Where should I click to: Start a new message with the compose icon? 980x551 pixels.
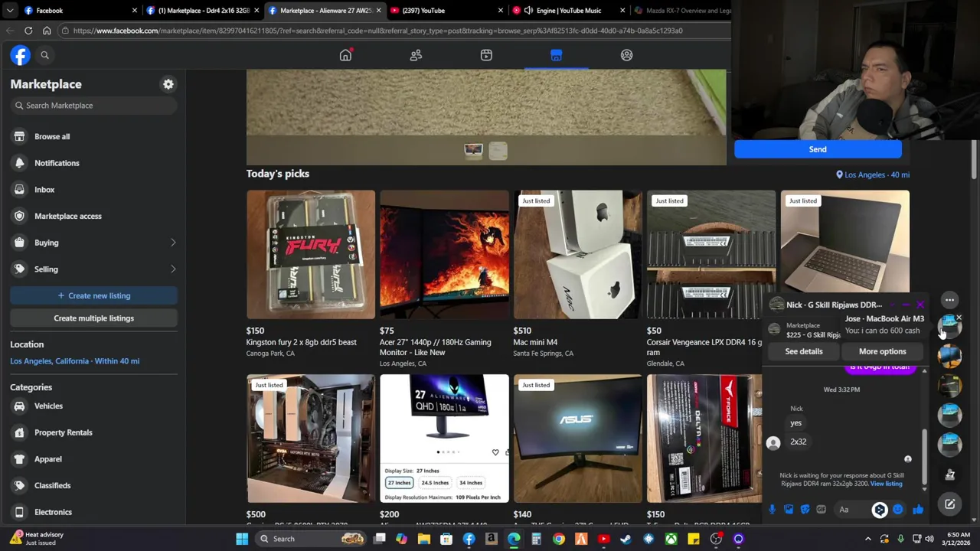coord(949,504)
